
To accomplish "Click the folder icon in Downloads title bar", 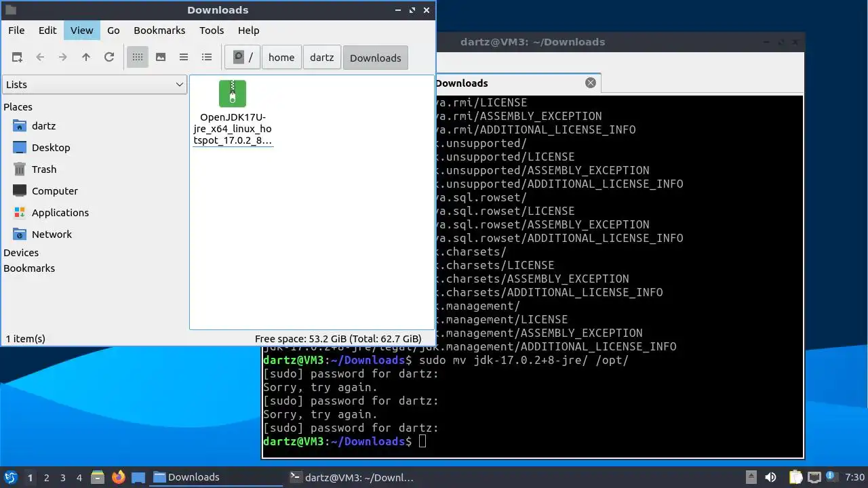I will pyautogui.click(x=10, y=10).
